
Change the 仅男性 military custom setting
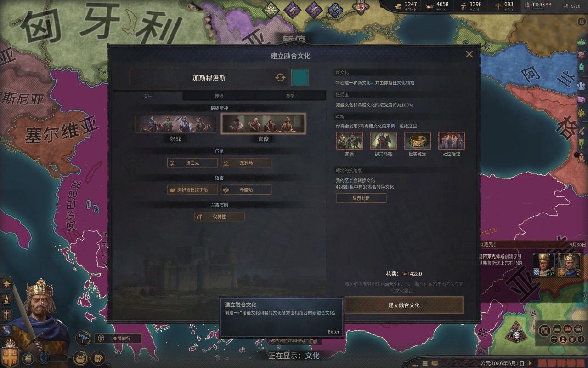[x=220, y=217]
